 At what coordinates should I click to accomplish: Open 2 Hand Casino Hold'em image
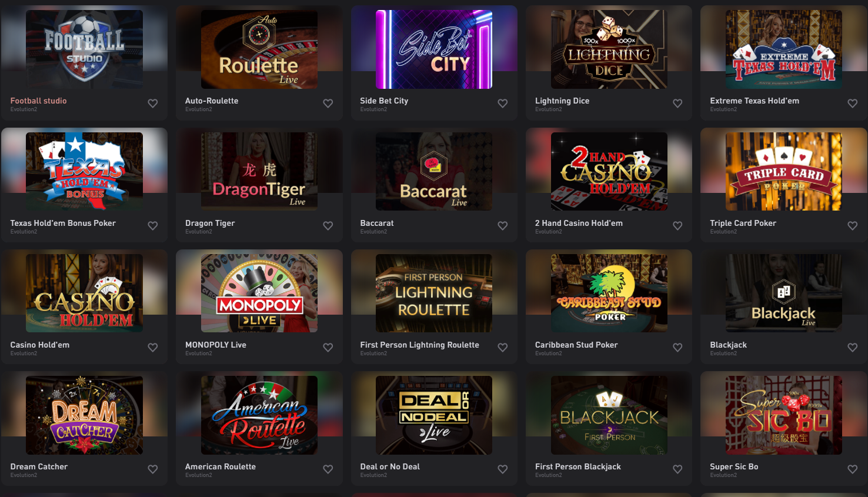tap(609, 171)
